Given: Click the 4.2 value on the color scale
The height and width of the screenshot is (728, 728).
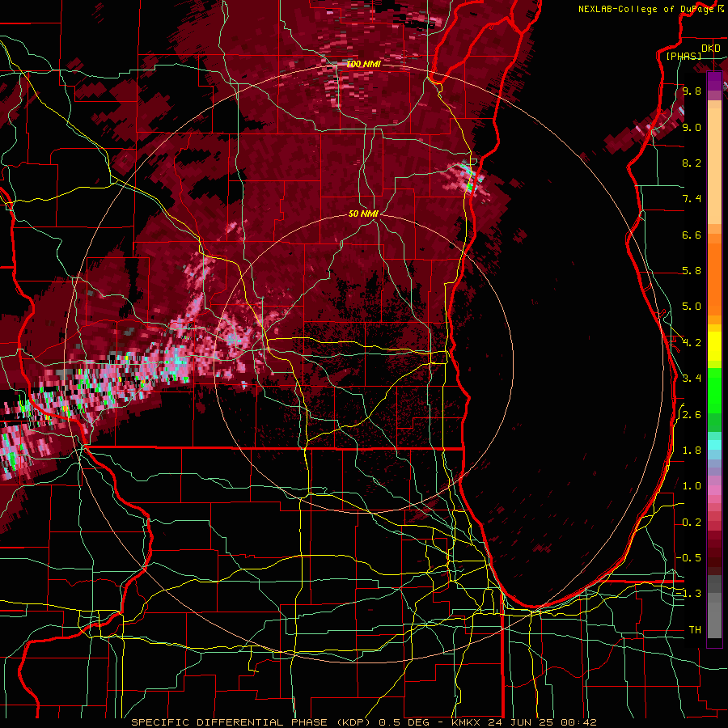Looking at the screenshot, I should pos(692,343).
